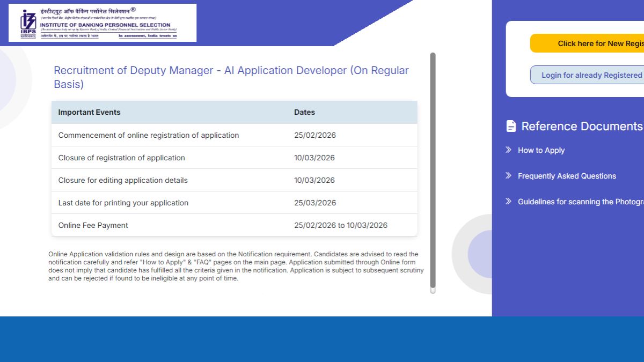Open Guidelines for scanning the Photograph
This screenshot has width=644, height=362.
(x=581, y=202)
